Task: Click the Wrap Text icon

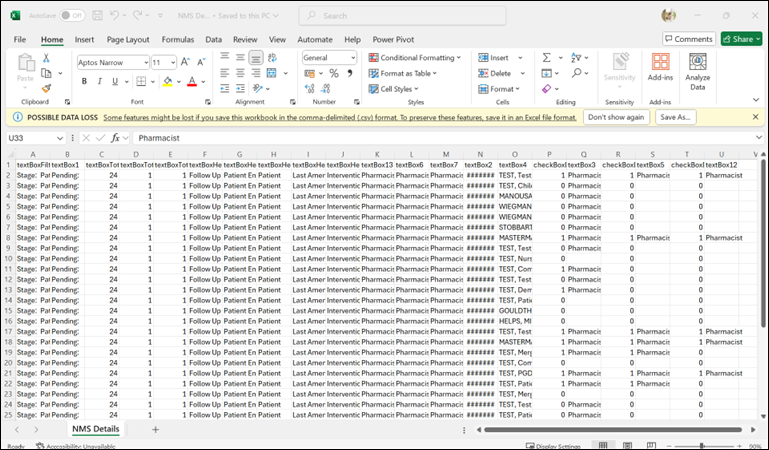Action: [x=272, y=58]
